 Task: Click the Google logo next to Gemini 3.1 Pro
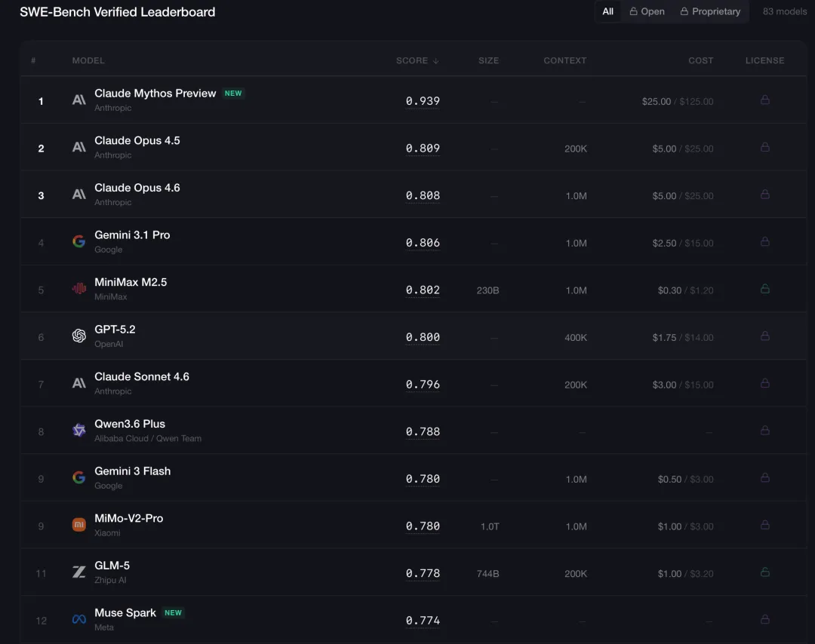point(78,242)
